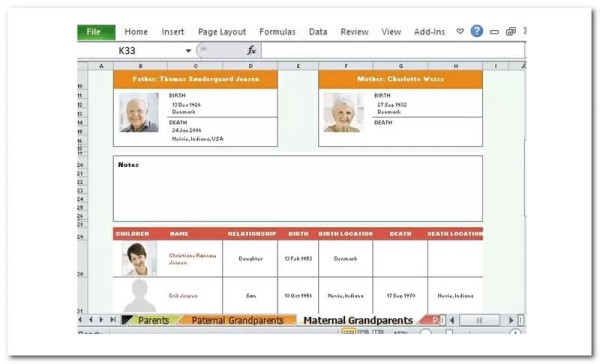The width and height of the screenshot is (600, 364).
Task: Select column header E
Action: 298,66
